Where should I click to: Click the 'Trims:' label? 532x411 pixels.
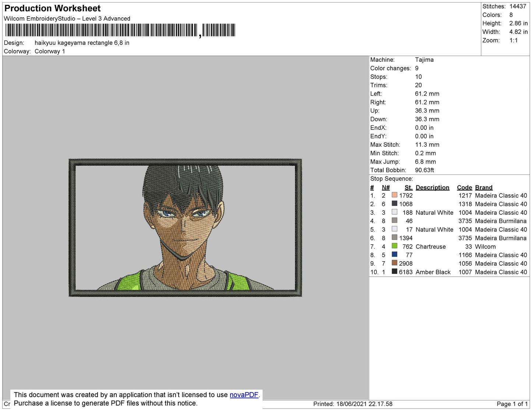378,85
